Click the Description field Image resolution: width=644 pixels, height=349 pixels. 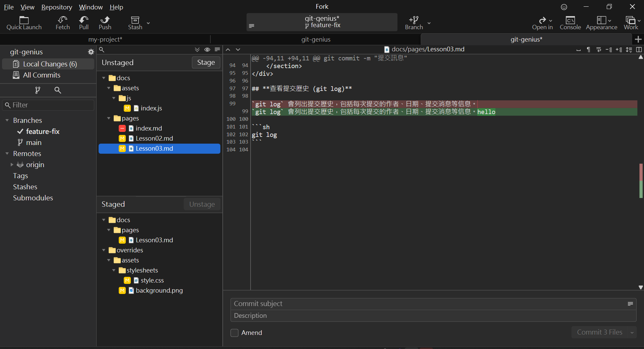tap(433, 316)
